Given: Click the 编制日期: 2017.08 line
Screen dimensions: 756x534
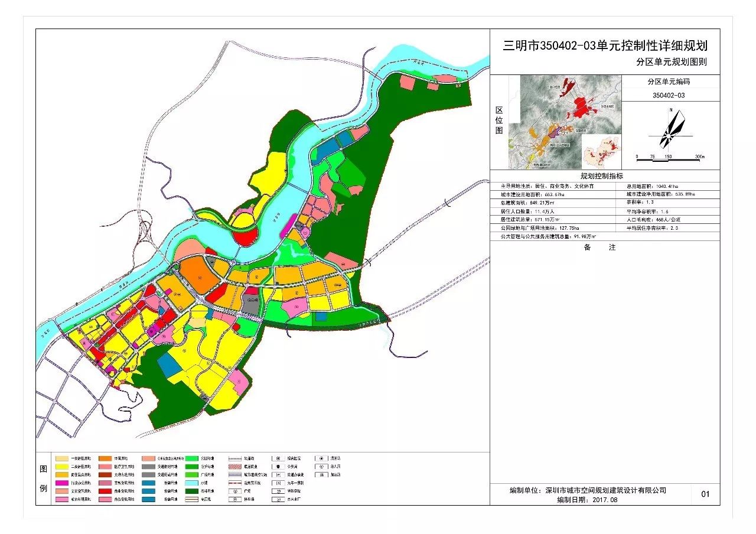Looking at the screenshot, I should 588,500.
